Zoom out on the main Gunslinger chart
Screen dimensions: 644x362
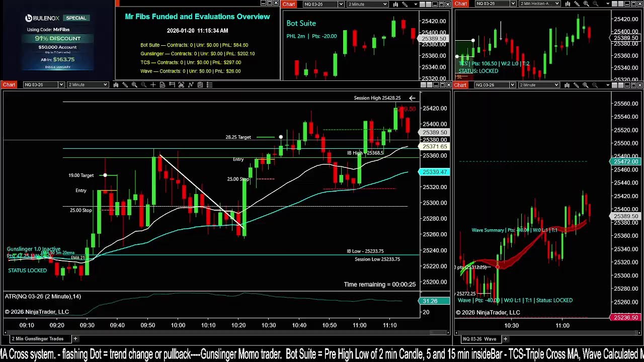[x=144, y=84]
